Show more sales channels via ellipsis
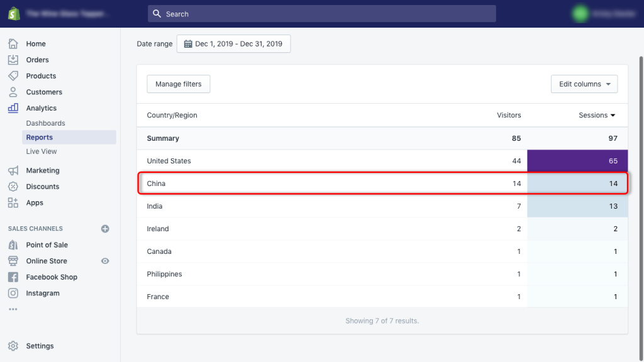This screenshot has height=362, width=644. pyautogui.click(x=13, y=309)
